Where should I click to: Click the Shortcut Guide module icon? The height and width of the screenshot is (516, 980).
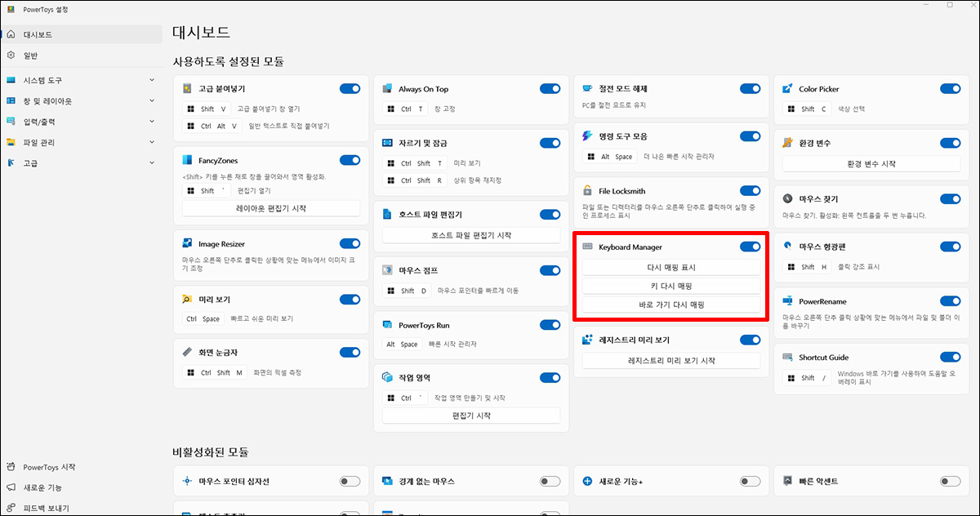(787, 357)
